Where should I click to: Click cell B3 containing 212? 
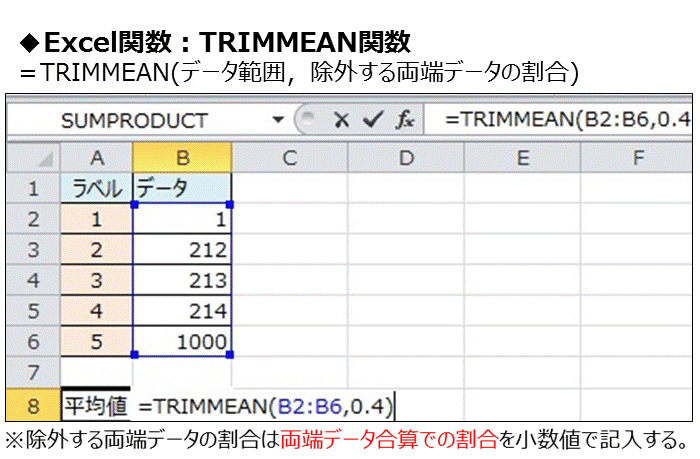click(182, 250)
